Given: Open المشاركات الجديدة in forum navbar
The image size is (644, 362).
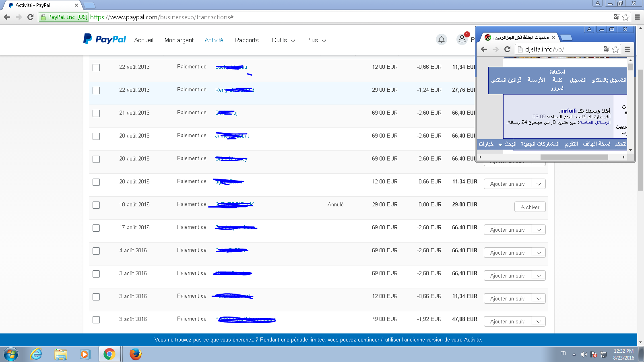Looking at the screenshot, I should [x=540, y=144].
